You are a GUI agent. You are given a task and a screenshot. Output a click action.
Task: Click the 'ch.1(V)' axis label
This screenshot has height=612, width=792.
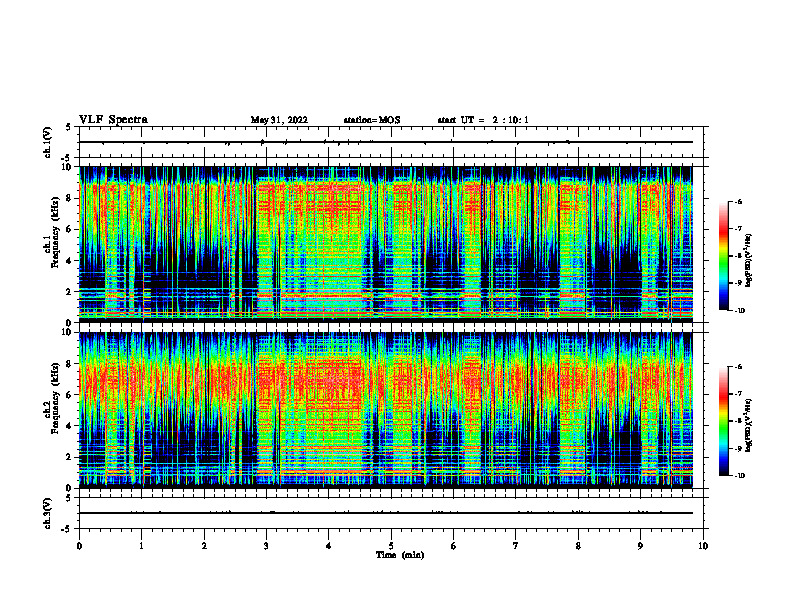pyautogui.click(x=47, y=142)
